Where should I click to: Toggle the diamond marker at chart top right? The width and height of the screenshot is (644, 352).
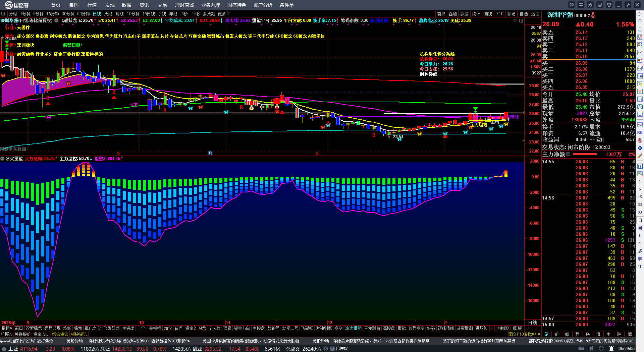(x=515, y=20)
